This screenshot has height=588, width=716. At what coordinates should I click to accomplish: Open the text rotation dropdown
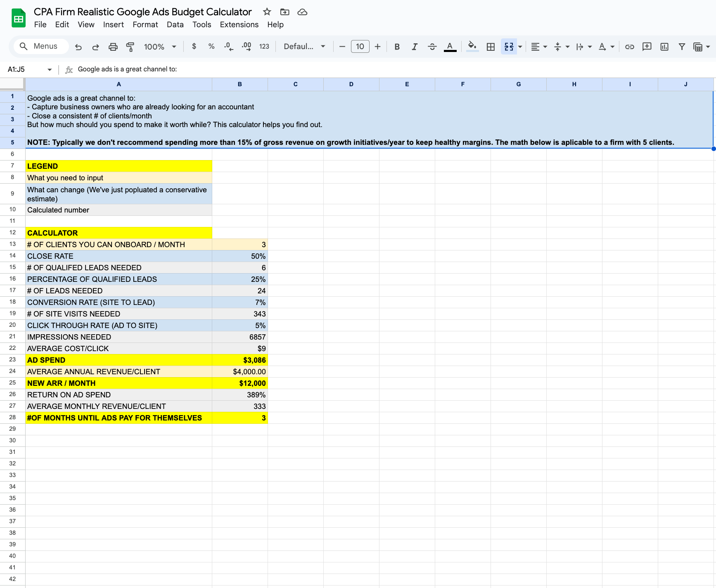[x=606, y=47]
